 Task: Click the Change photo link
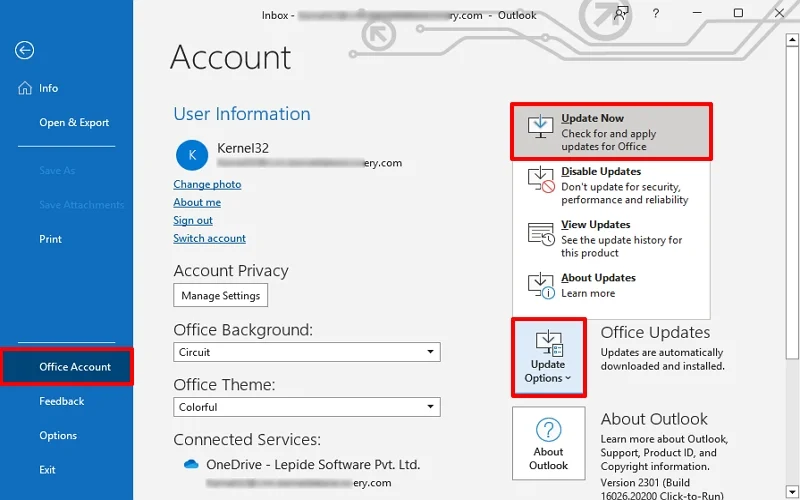207,184
